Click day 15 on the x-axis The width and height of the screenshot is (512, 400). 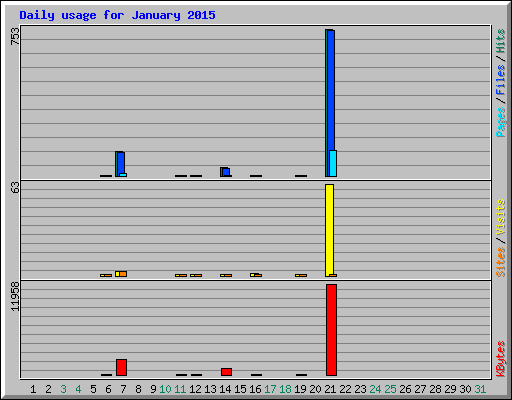240,389
